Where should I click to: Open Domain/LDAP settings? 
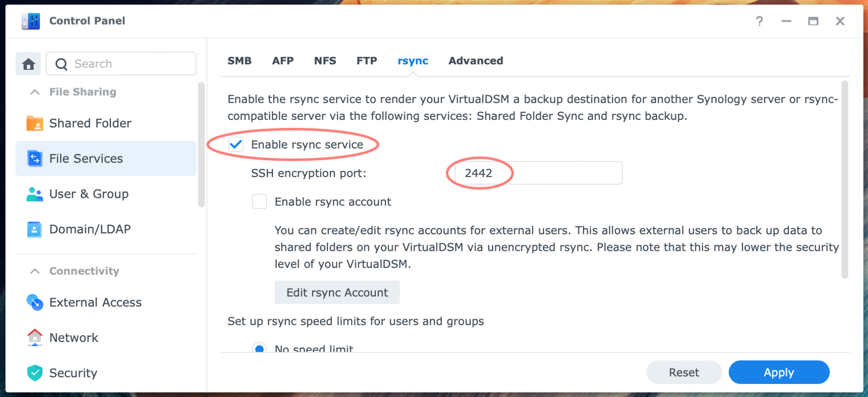click(x=35, y=229)
